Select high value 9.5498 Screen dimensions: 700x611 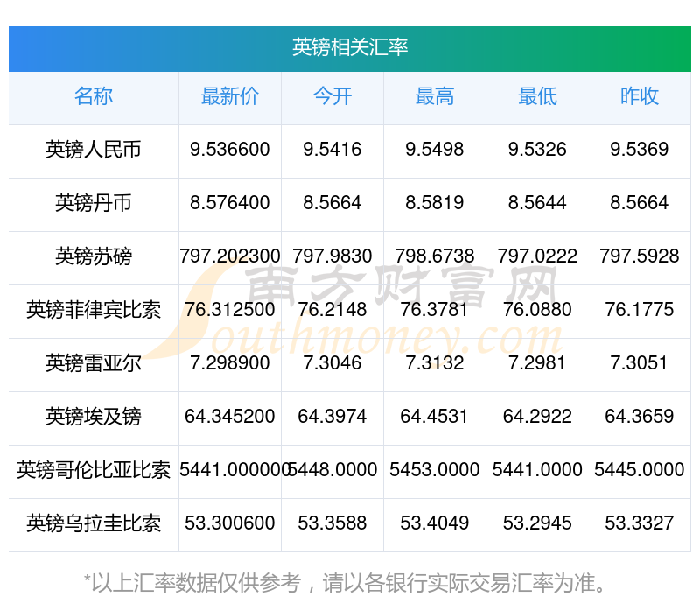click(x=434, y=149)
